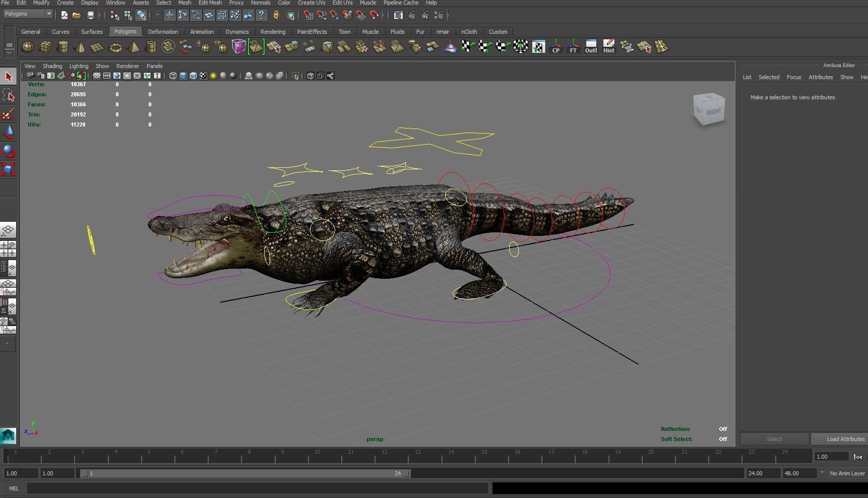Open the Normals menu
The image size is (868, 498).
pos(261,3)
